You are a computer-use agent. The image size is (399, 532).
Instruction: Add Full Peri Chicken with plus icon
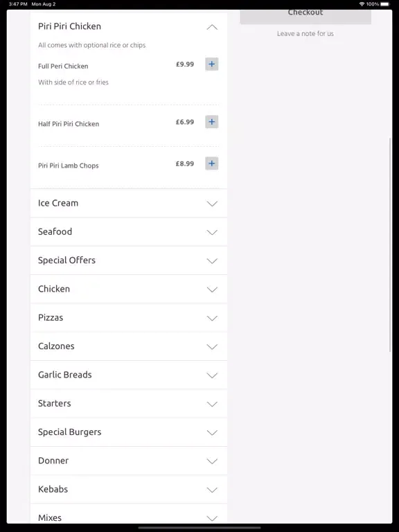coord(212,64)
